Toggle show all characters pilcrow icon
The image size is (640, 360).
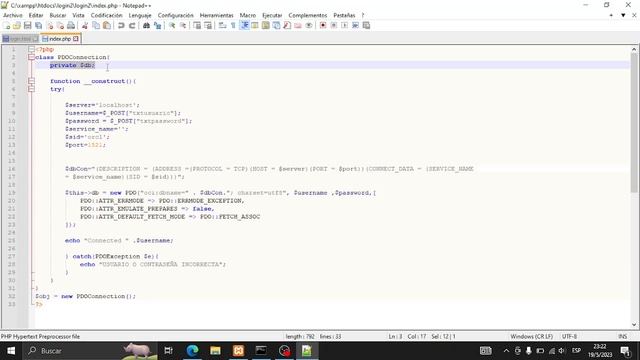click(x=233, y=26)
